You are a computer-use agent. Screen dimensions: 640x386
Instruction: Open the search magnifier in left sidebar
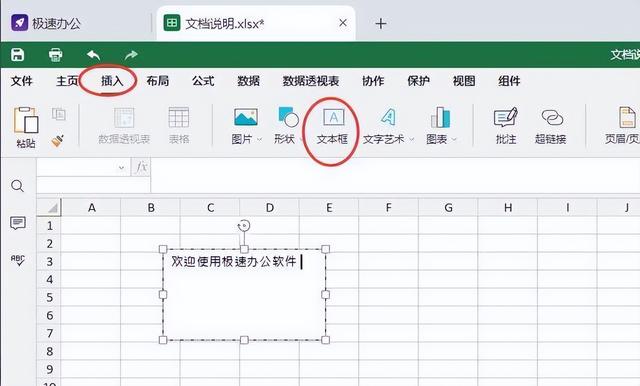coord(18,186)
